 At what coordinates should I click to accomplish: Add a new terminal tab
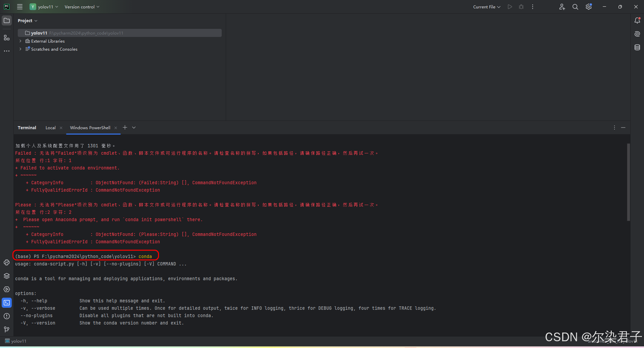pyautogui.click(x=125, y=128)
